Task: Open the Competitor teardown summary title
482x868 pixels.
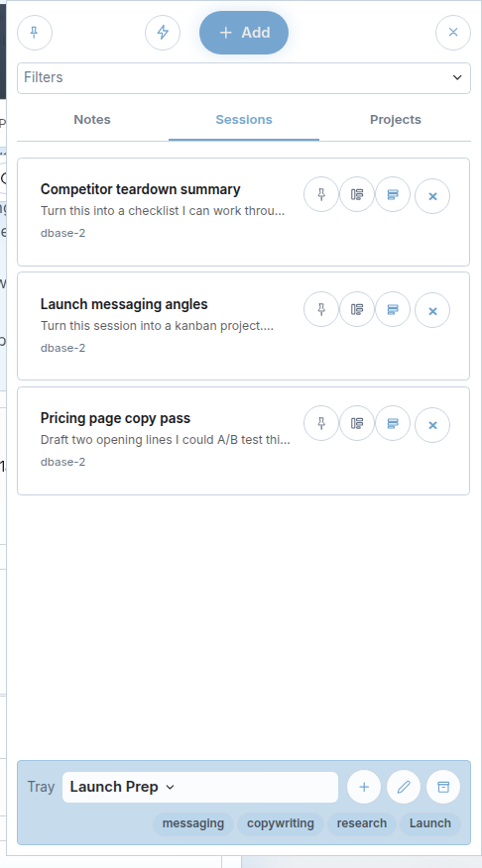Action: 140,189
